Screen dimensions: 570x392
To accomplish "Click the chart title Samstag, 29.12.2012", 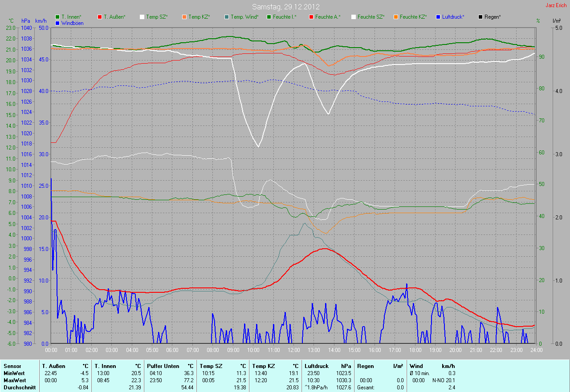I will (285, 7).
